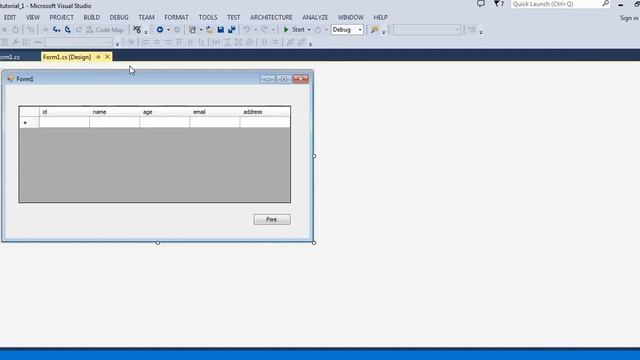Click the empty cell under email column
This screenshot has height=360, width=640.
(x=215, y=122)
